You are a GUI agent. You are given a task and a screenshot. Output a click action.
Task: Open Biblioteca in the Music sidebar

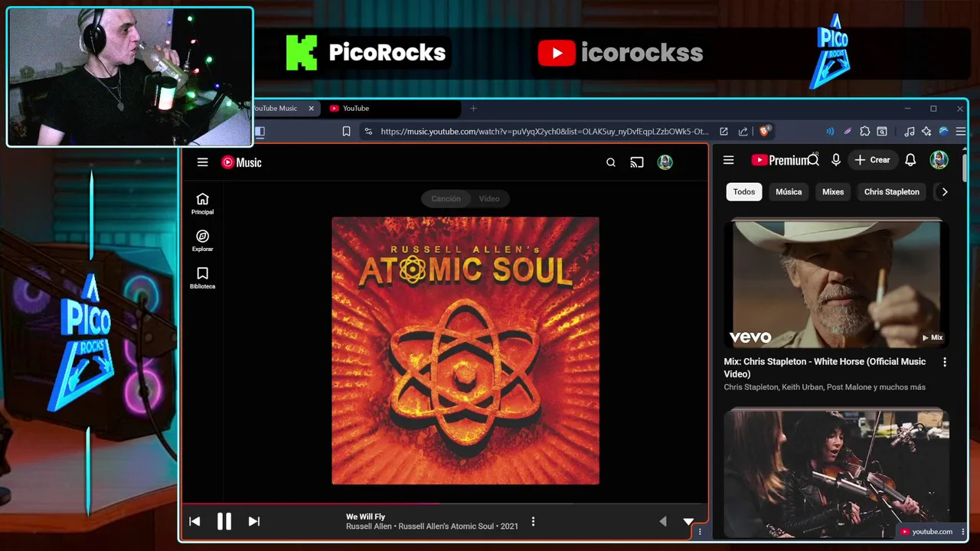tap(202, 278)
